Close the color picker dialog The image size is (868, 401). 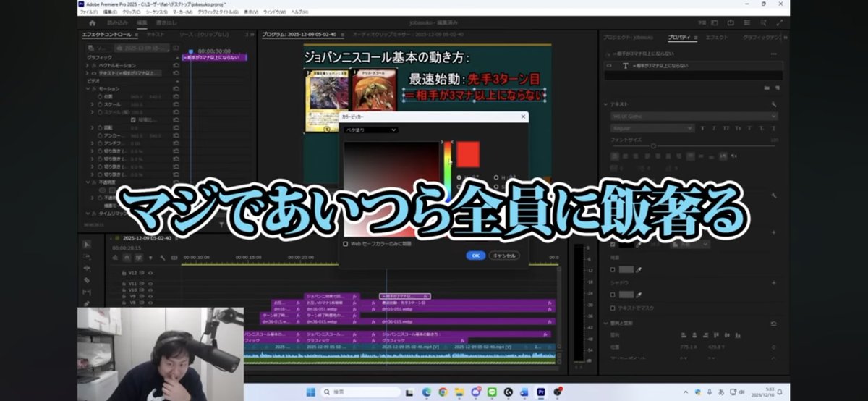point(523,116)
